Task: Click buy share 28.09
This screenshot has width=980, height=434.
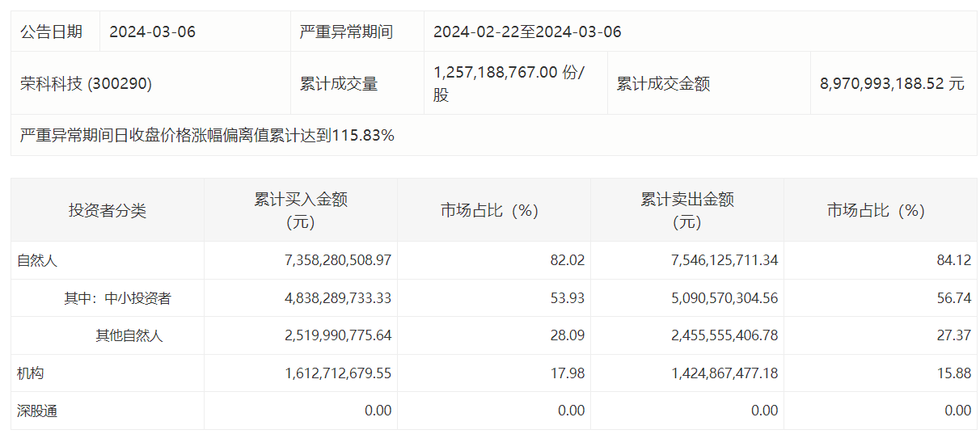Action: coord(568,335)
